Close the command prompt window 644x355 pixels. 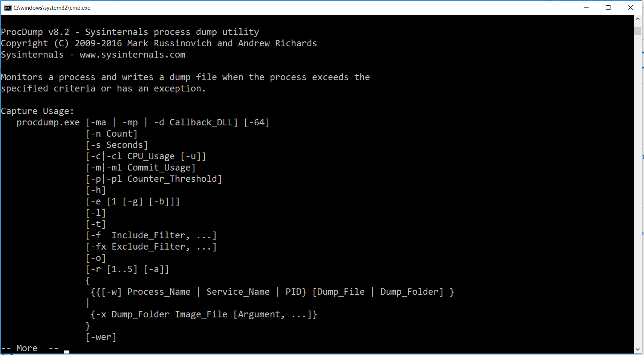630,8
